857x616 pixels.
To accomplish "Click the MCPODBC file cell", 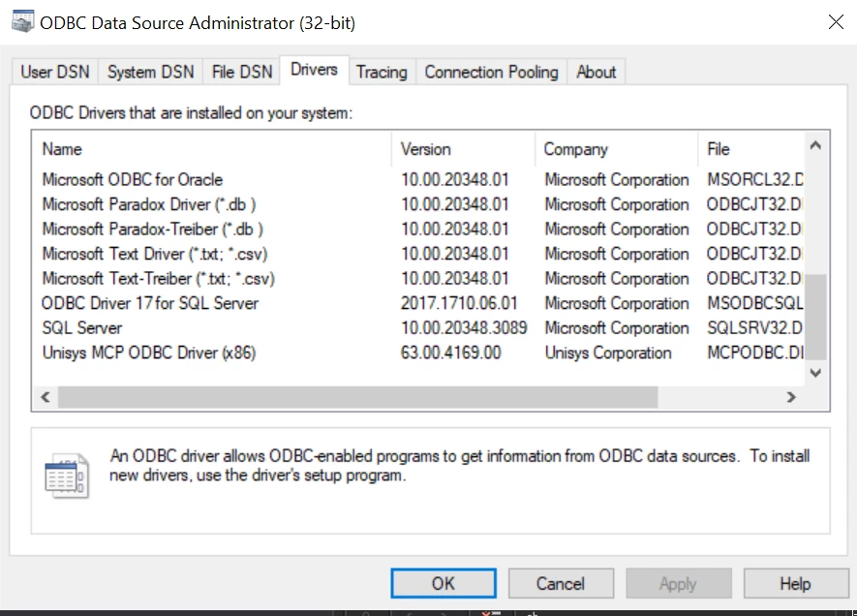I will [x=754, y=353].
